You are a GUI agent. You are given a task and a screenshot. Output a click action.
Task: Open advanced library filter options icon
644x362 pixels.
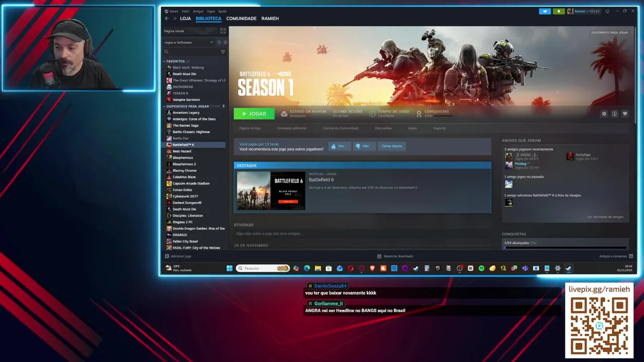pyautogui.click(x=223, y=51)
